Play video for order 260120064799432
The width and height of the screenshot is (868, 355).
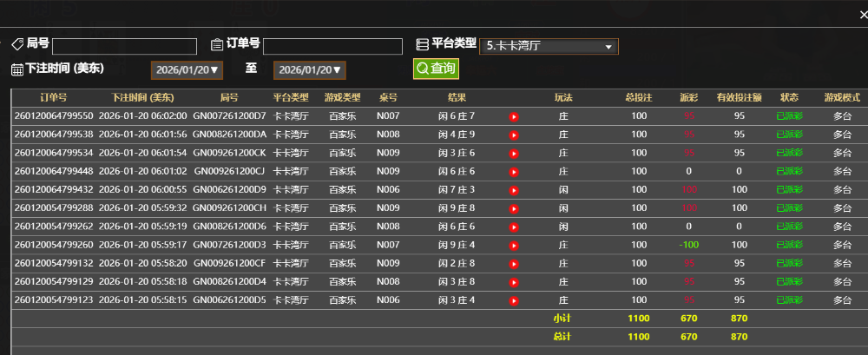pos(514,190)
